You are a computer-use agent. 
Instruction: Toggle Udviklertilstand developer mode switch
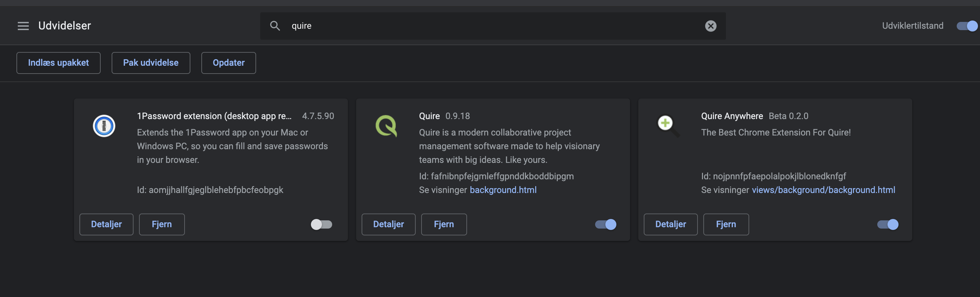point(967,26)
